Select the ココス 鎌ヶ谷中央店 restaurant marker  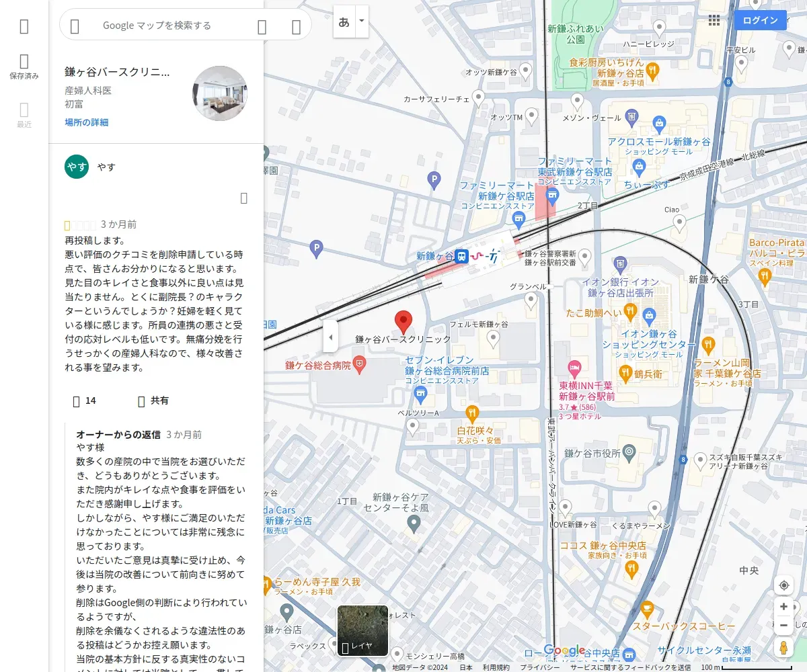click(631, 570)
